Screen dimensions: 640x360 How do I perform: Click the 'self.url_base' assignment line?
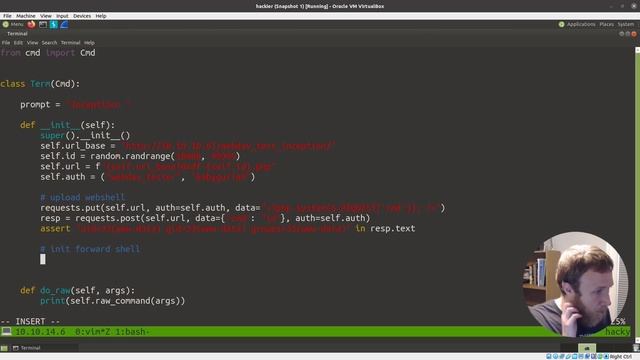[188, 146]
